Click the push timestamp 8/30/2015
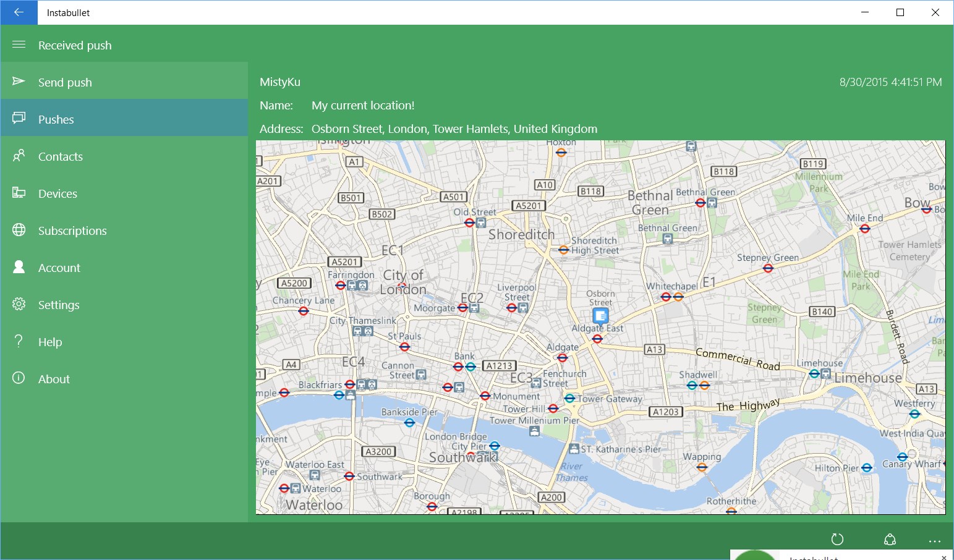Screen dimensions: 954x560 point(890,82)
